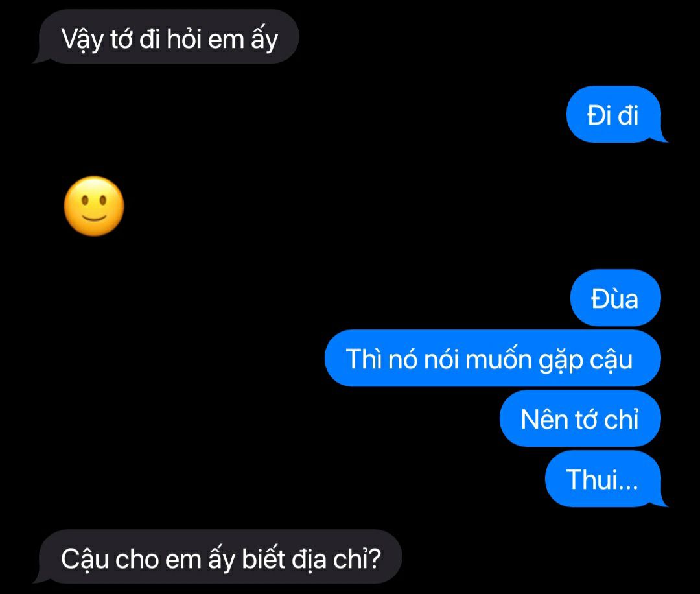Click the word "biết" in the bottom gray message
The height and width of the screenshot is (594, 700).
coord(263,558)
